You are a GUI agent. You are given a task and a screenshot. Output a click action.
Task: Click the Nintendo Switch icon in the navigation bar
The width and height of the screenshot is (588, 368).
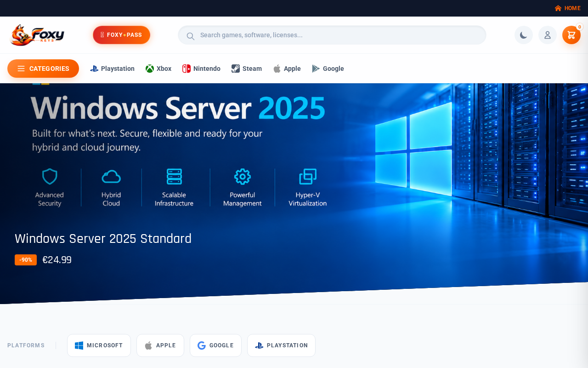187,69
